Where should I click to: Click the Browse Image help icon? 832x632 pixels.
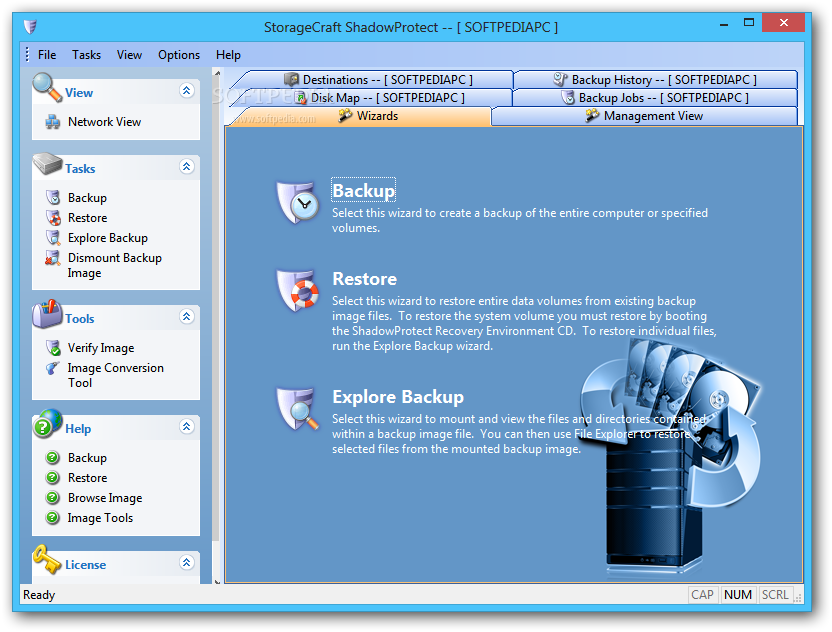[53, 498]
